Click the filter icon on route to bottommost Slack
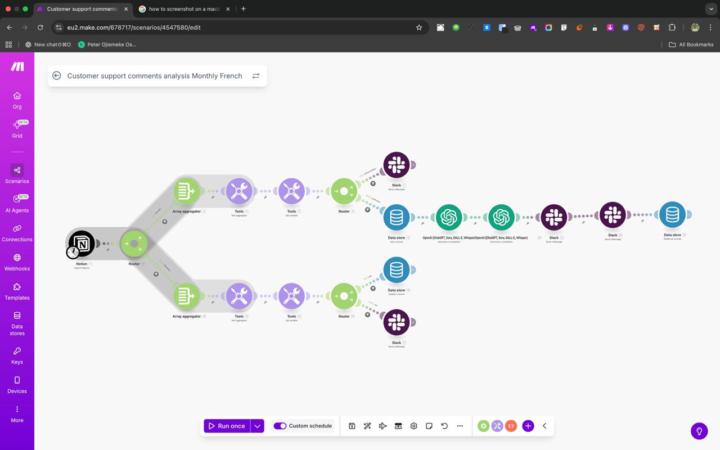Image resolution: width=720 pixels, height=450 pixels. pos(367,315)
